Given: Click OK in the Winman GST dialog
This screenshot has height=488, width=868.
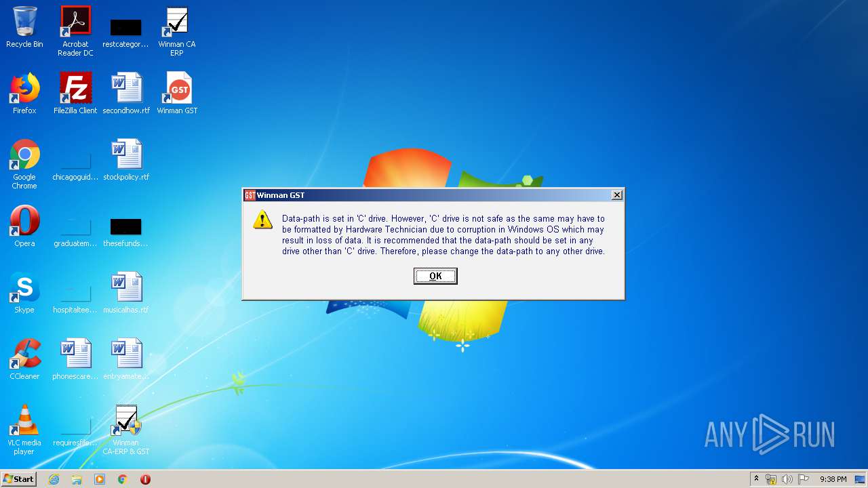Looking at the screenshot, I should coord(435,276).
